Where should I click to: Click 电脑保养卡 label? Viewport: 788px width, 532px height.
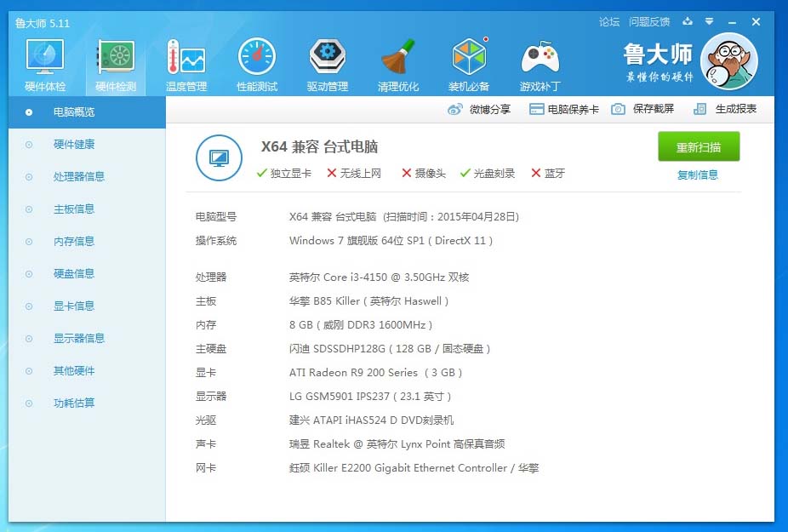pyautogui.click(x=574, y=109)
